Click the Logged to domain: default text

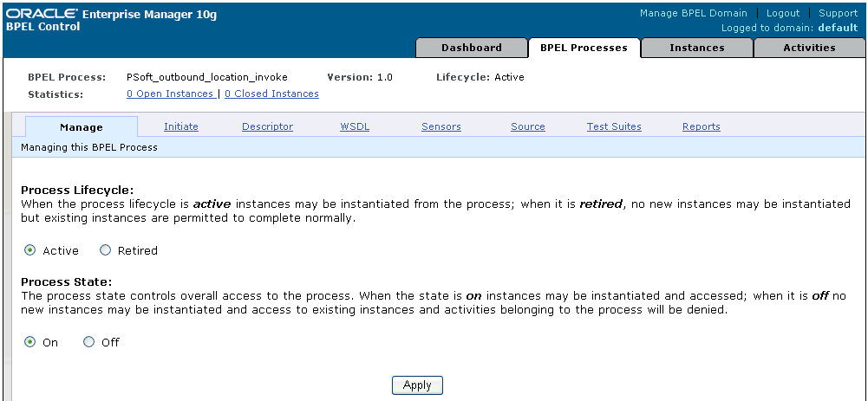[789, 28]
